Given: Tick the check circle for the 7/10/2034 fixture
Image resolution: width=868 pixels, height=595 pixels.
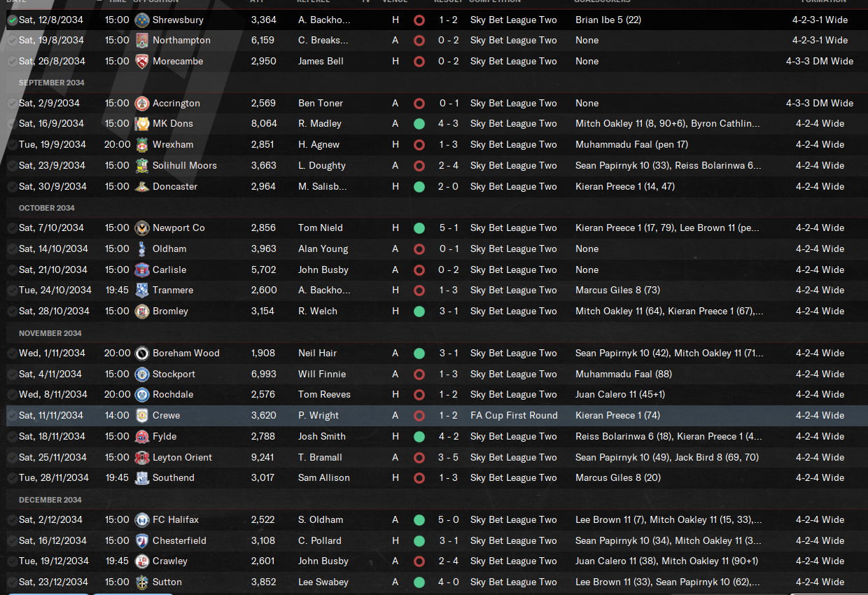Looking at the screenshot, I should (x=12, y=228).
